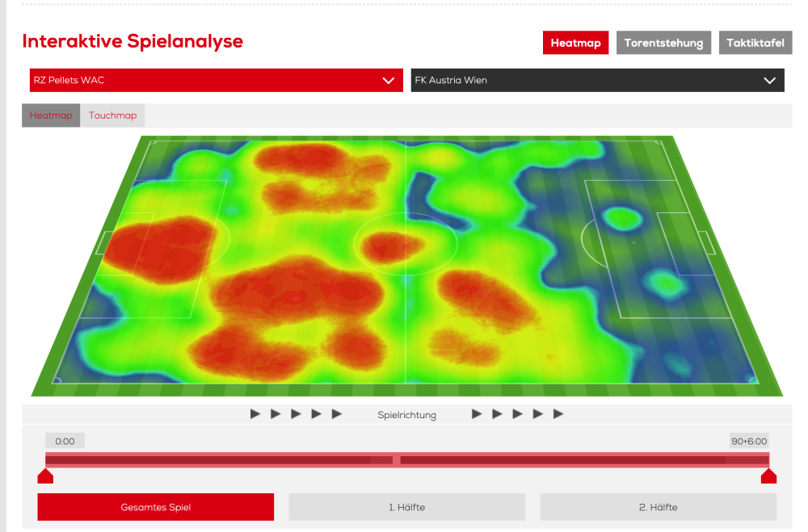Switch to 2. Hälfte period
808x532 pixels.
pos(658,508)
